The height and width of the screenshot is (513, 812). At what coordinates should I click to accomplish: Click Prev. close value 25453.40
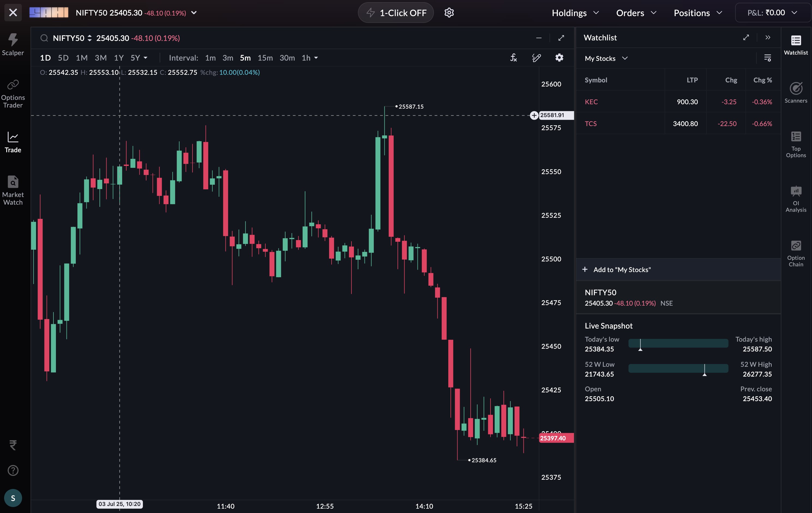[x=757, y=399]
